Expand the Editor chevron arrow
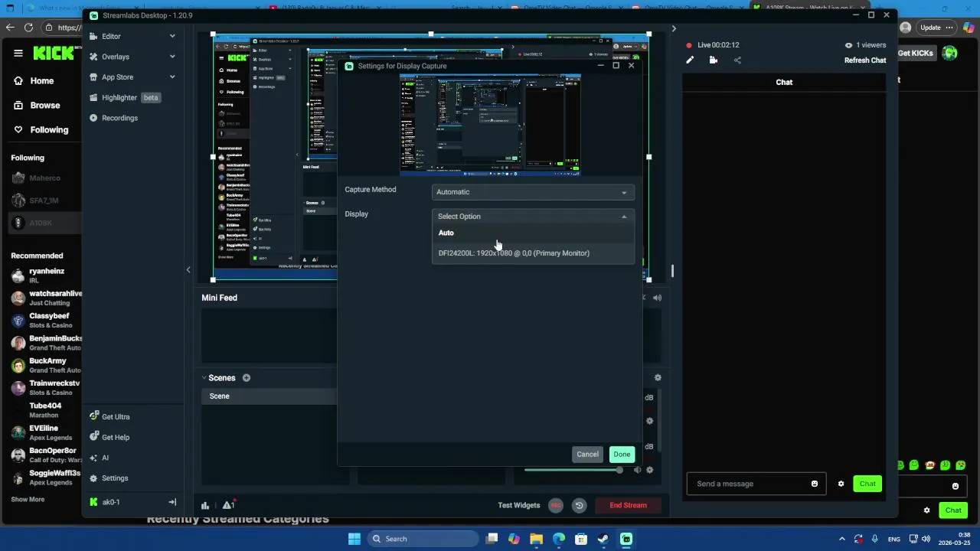 tap(172, 36)
